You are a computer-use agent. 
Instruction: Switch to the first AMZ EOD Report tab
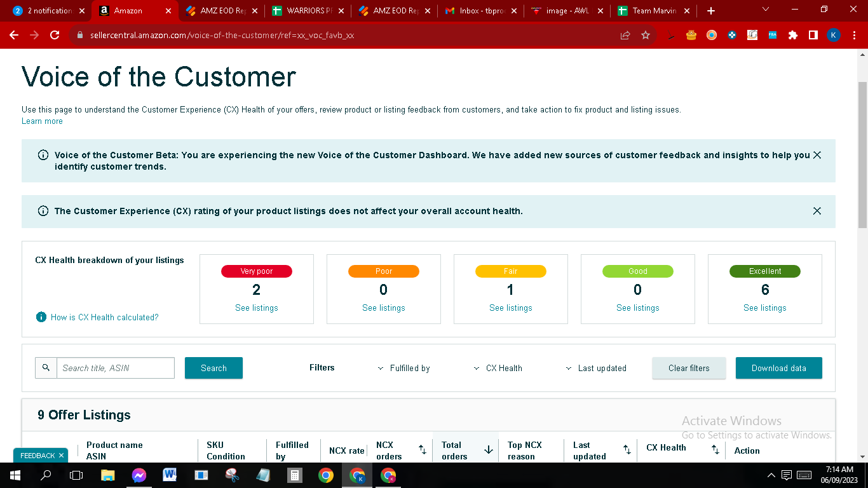click(x=222, y=11)
